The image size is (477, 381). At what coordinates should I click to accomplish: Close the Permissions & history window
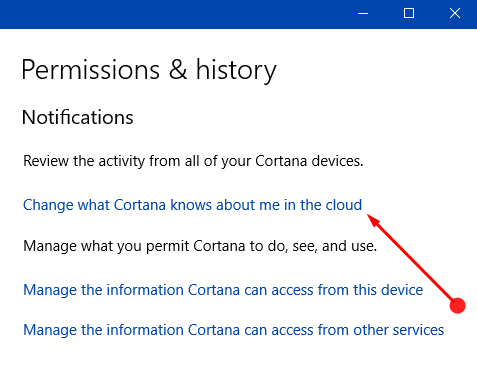click(455, 14)
